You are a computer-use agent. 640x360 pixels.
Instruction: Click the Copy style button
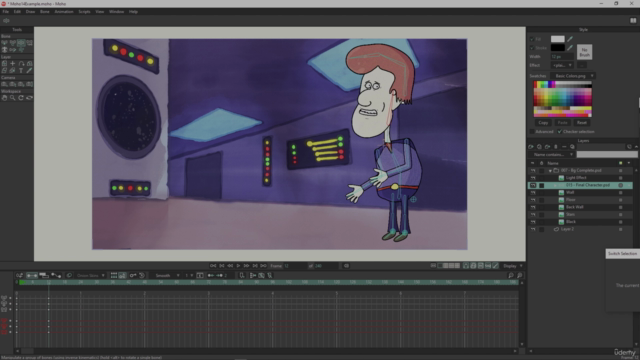(x=543, y=122)
